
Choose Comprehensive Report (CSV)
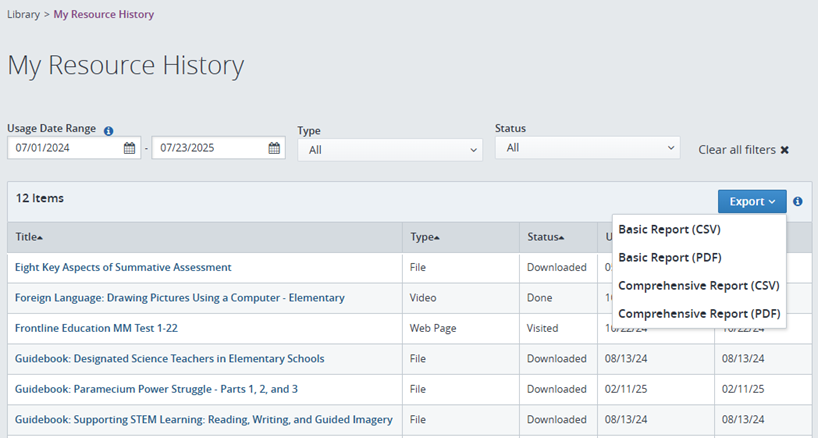[x=699, y=286]
